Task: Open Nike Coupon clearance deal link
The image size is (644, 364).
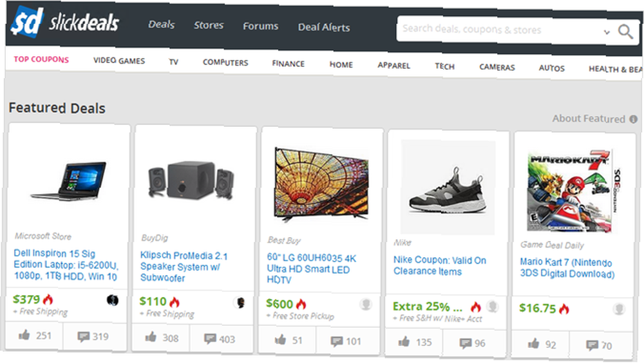Action: coord(439,266)
